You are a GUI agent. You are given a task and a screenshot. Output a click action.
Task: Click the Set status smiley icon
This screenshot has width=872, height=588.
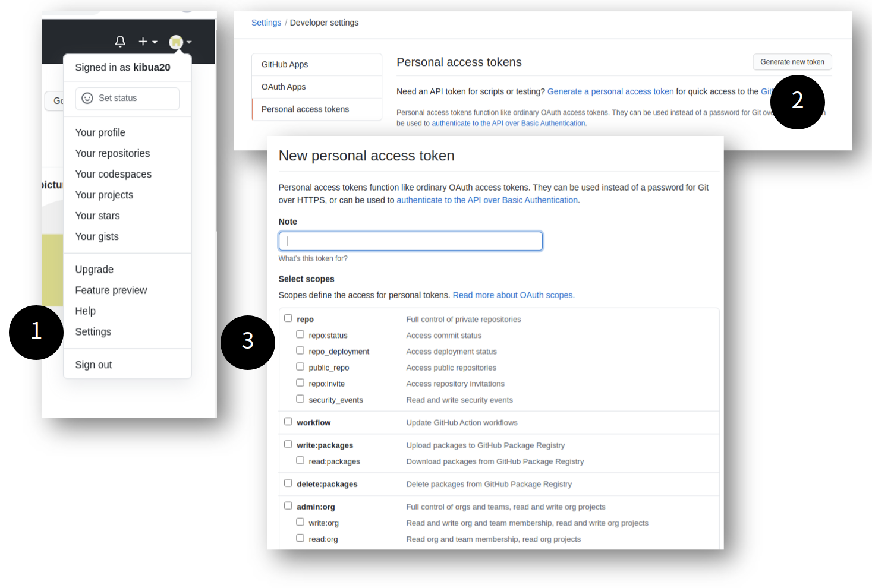point(87,98)
